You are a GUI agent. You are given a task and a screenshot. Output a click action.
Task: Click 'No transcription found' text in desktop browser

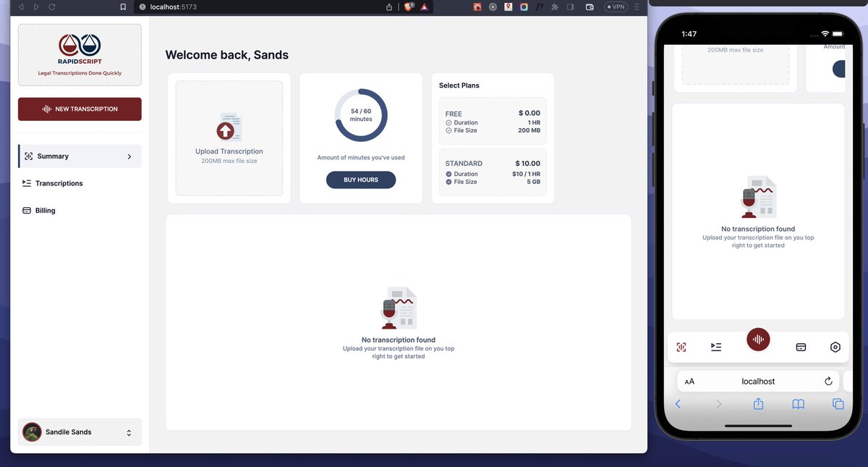tap(399, 340)
